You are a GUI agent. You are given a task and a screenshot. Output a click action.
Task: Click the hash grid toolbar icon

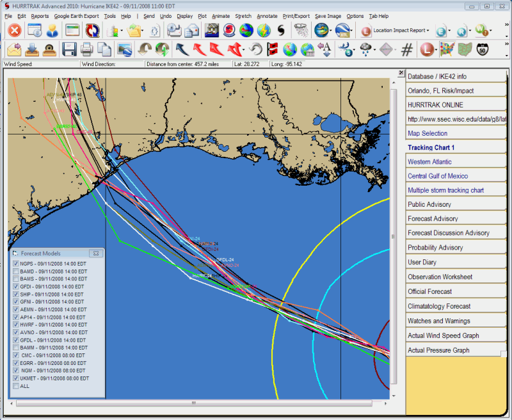click(x=407, y=49)
